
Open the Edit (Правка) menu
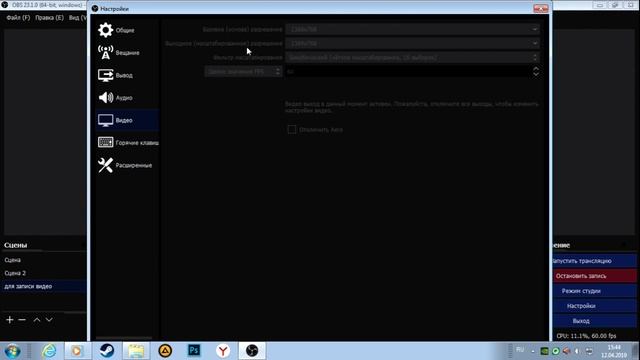pos(49,18)
